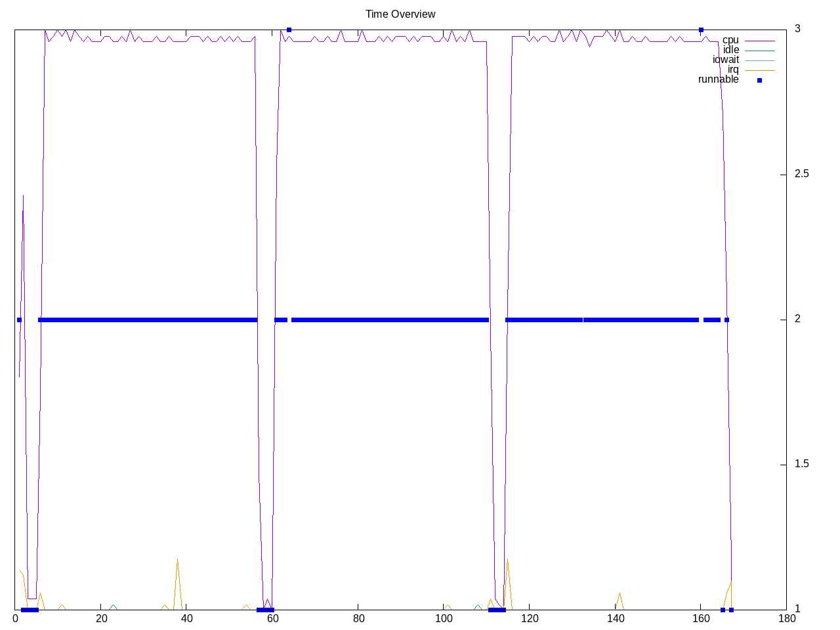This screenshot has height=630, width=840.
Task: Click the cpu purple legend line sample
Action: 759,41
